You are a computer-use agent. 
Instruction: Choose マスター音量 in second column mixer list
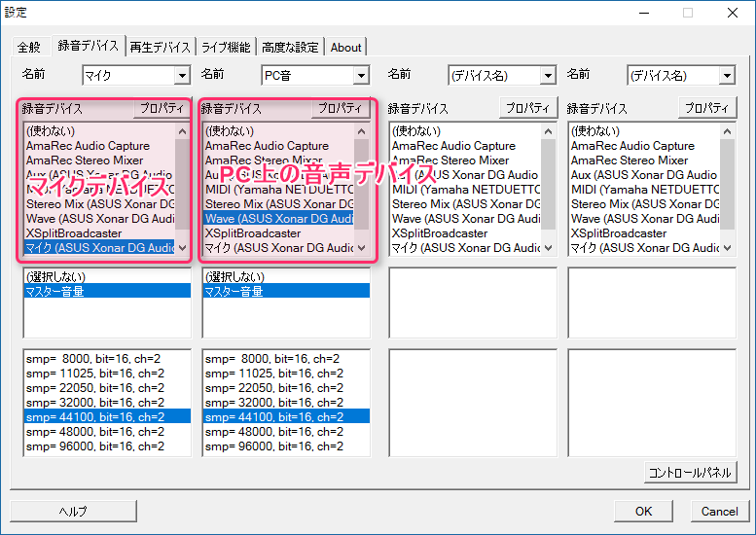[286, 291]
